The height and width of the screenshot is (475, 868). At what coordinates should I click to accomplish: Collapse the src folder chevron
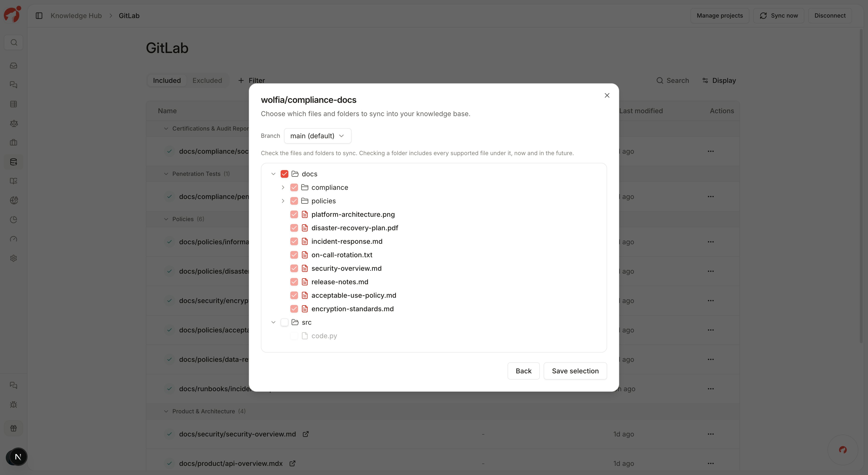tap(273, 323)
